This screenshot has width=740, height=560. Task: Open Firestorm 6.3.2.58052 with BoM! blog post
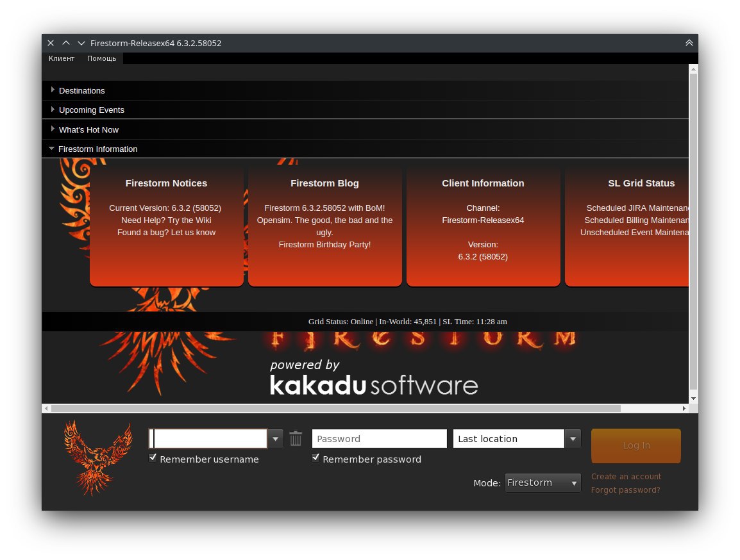coord(324,208)
